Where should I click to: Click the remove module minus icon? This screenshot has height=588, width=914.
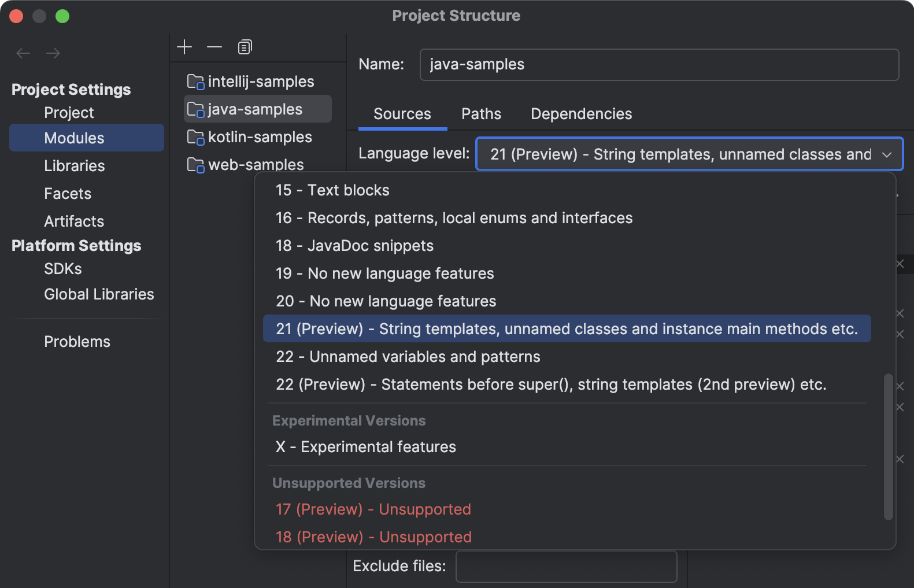[x=214, y=47]
